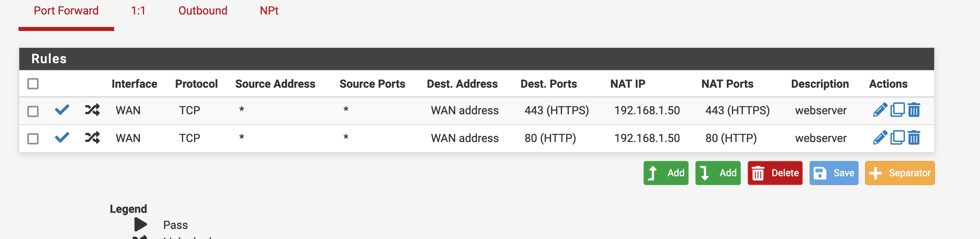The image size is (980, 239).
Task: Add a rule to bottom of list
Action: tap(718, 173)
